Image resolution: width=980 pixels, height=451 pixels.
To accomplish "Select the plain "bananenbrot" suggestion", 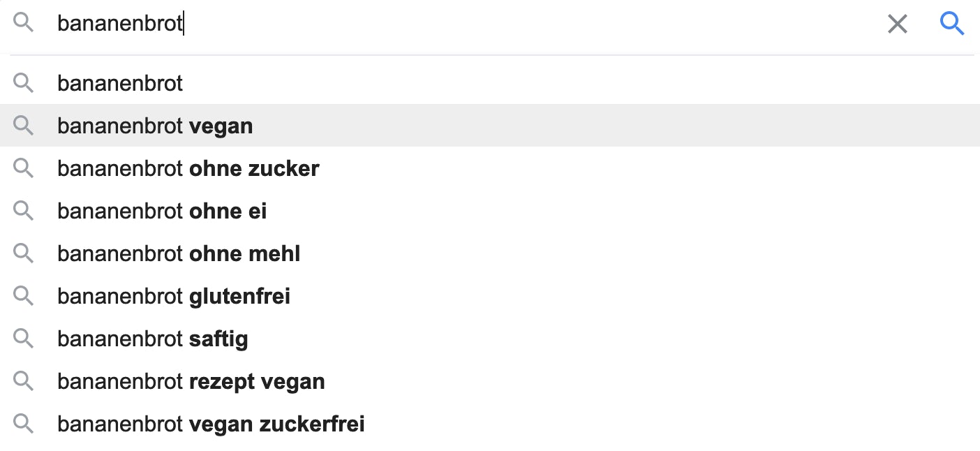I will pos(490,83).
